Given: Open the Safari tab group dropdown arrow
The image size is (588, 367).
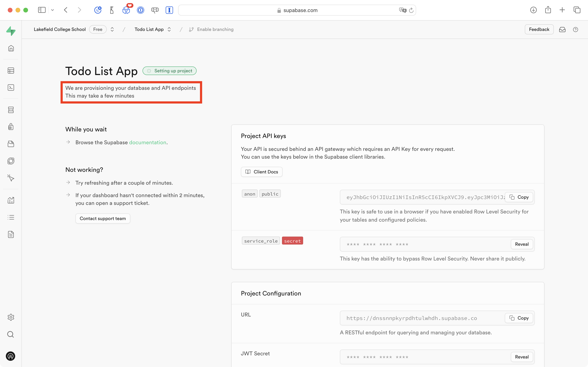Looking at the screenshot, I should pos(52,10).
